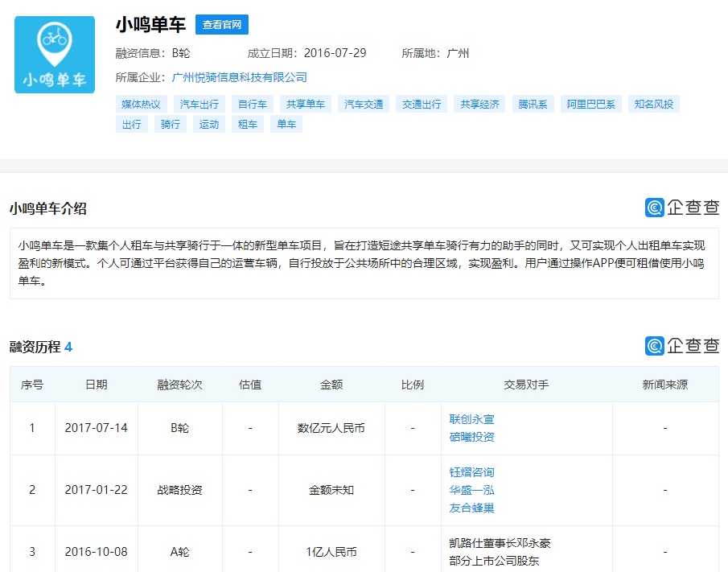728x572 pixels.
Task: Open investor link 碚曦投资
Action: coord(472,437)
